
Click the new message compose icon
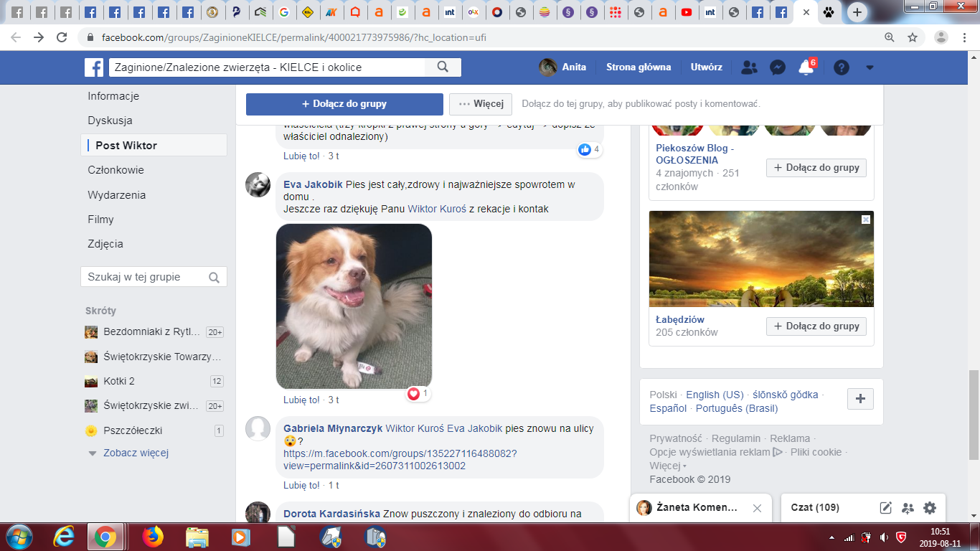pos(886,508)
